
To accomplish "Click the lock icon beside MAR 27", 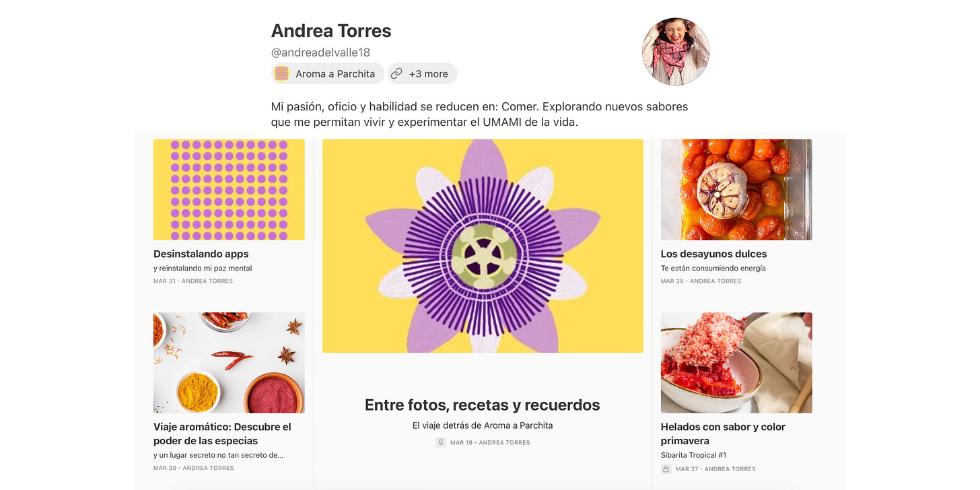I will point(666,468).
